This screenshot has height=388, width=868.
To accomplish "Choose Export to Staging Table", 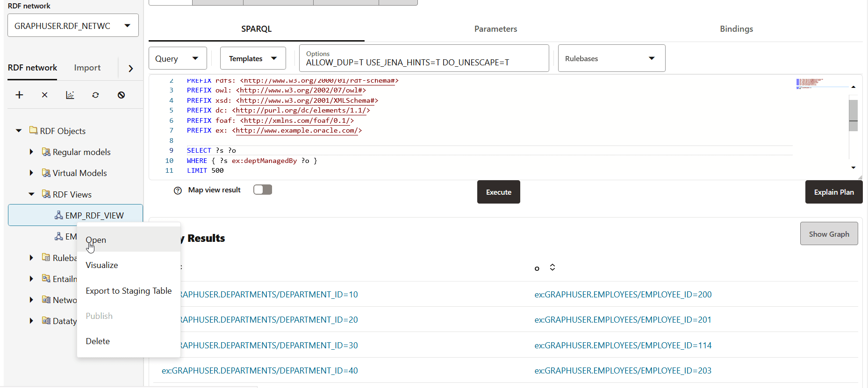I will pos(129,291).
